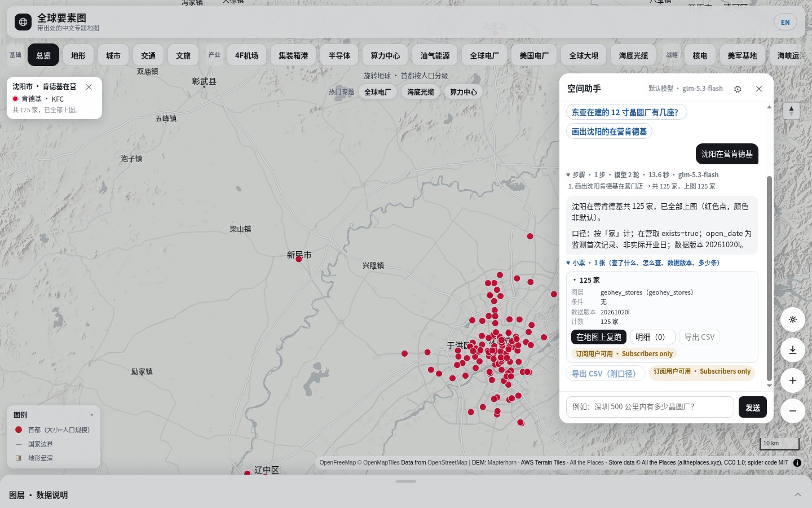Close the 空间助手 panel
The height and width of the screenshot is (508, 812).
coord(759,89)
